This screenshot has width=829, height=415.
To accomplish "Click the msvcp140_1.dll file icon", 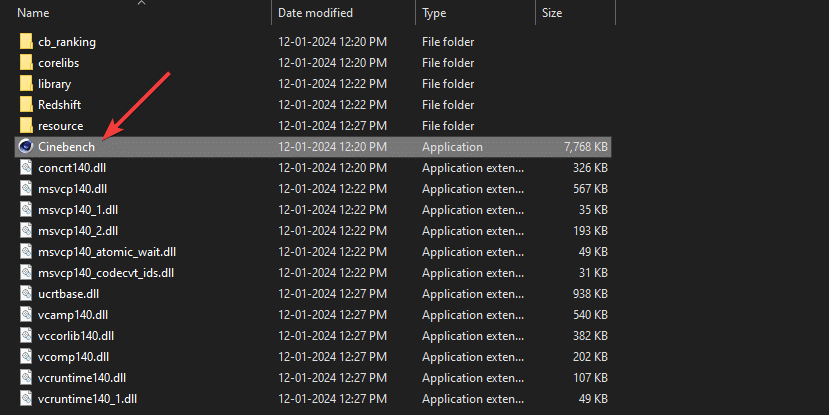I will click(26, 210).
